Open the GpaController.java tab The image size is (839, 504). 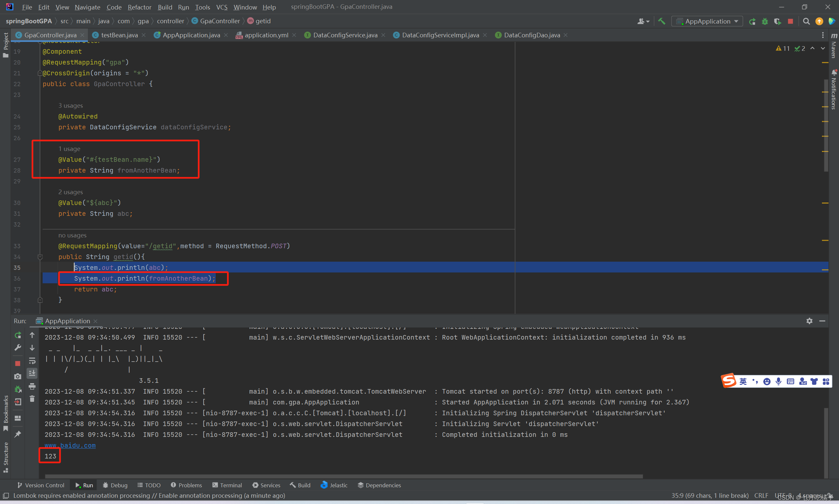[x=50, y=35]
